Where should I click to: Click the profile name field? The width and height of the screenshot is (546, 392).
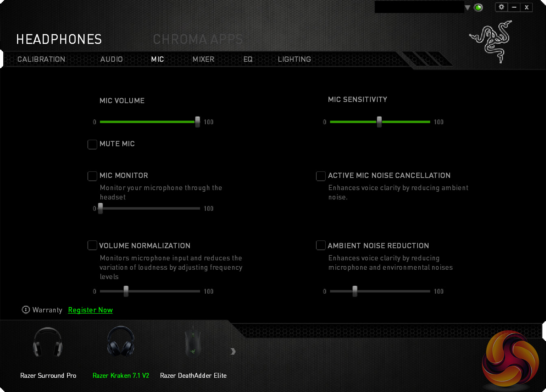pyautogui.click(x=419, y=7)
